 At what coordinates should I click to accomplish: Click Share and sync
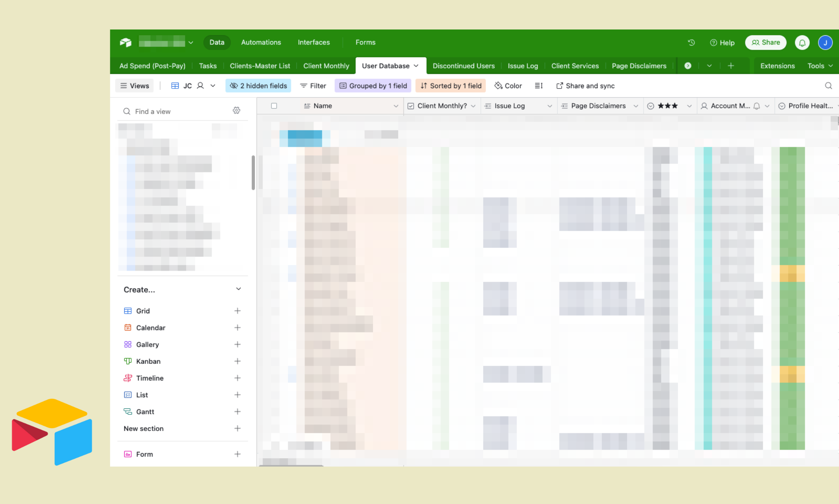click(x=585, y=86)
